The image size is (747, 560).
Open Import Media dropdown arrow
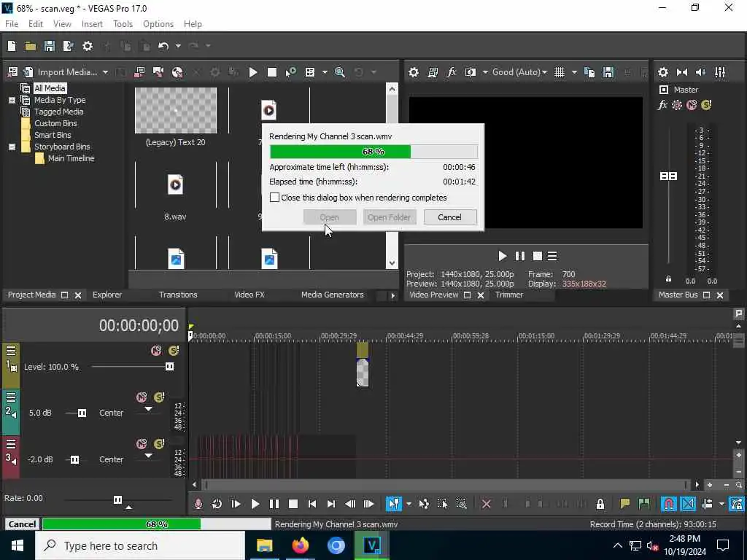[x=105, y=72]
